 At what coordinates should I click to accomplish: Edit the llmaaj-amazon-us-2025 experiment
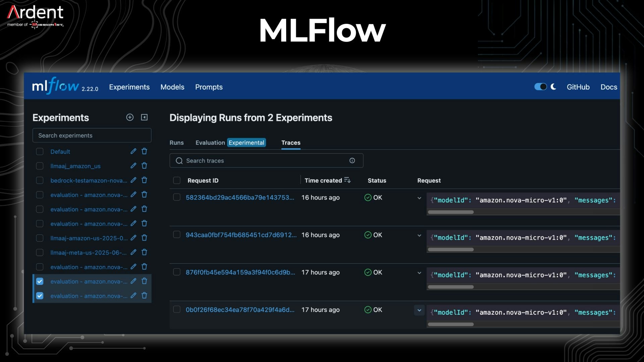click(133, 238)
